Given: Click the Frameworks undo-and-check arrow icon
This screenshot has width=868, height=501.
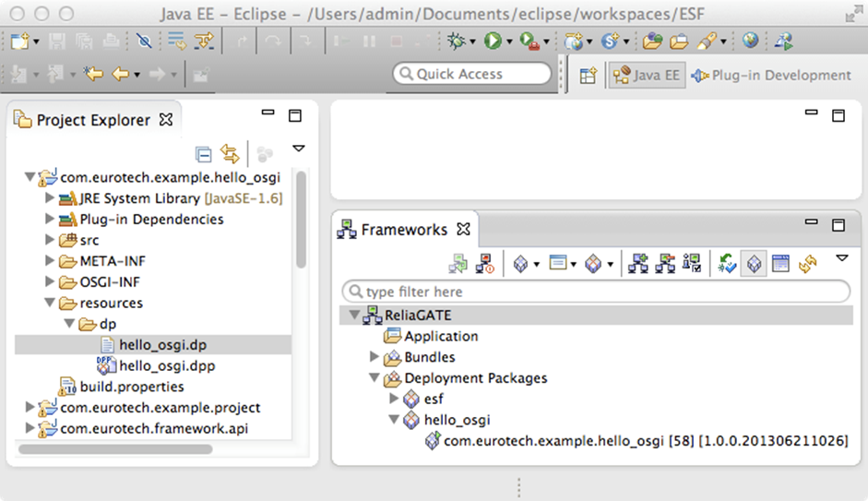Looking at the screenshot, I should 727,264.
